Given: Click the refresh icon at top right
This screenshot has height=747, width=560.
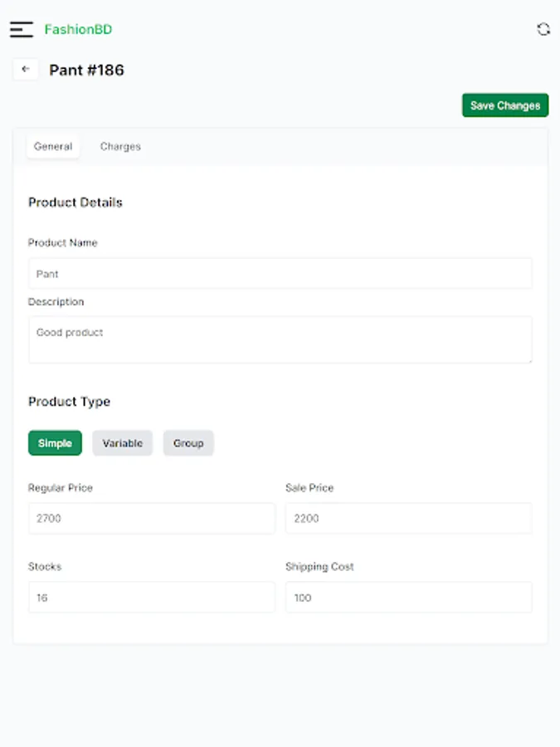Looking at the screenshot, I should tap(543, 30).
